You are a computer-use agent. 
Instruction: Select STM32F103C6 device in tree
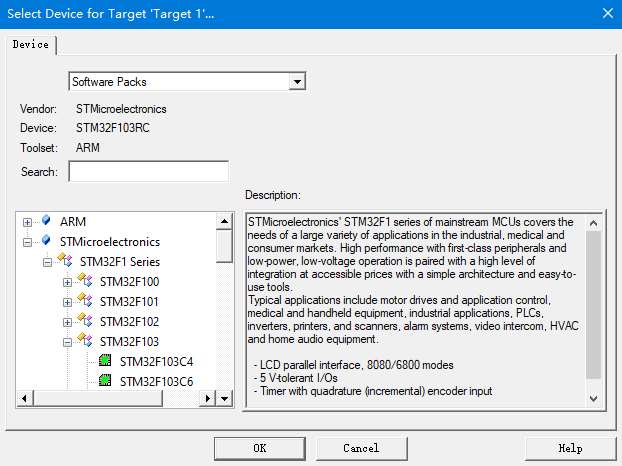tap(156, 382)
